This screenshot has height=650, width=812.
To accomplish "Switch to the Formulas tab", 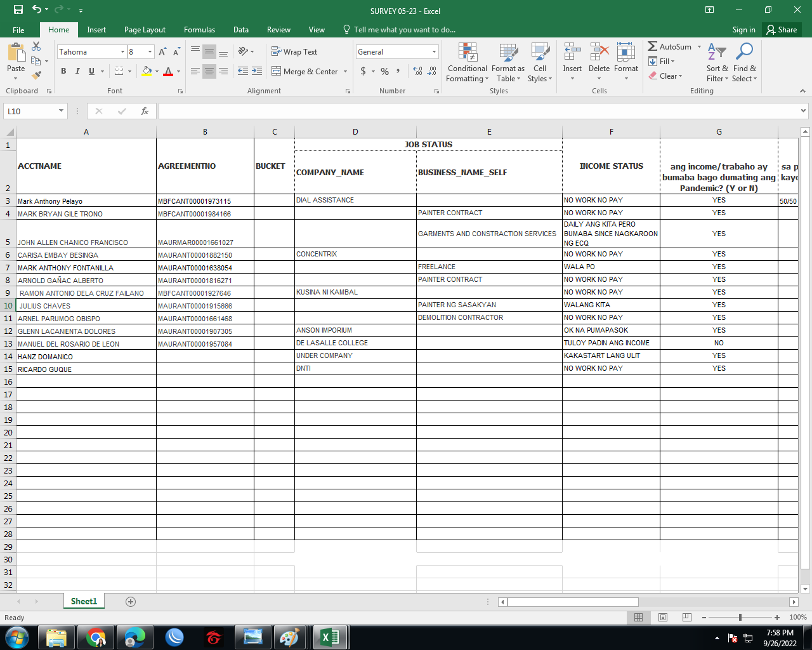I will (x=199, y=30).
